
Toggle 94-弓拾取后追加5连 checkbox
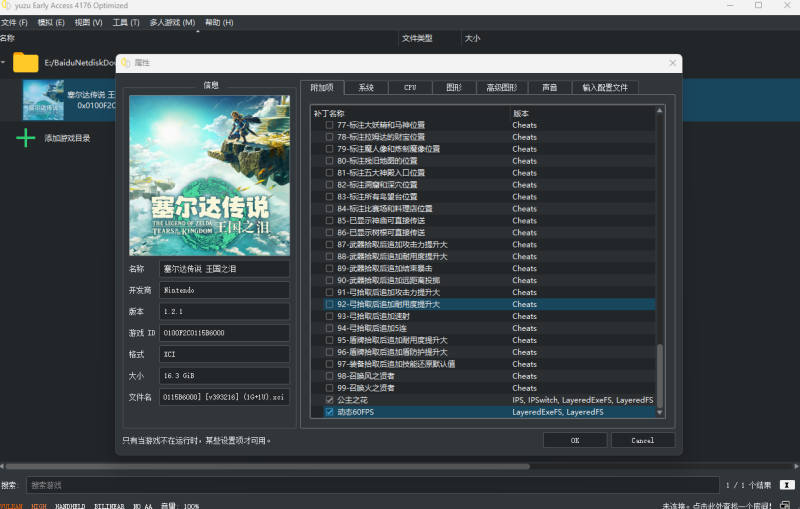[x=329, y=328]
